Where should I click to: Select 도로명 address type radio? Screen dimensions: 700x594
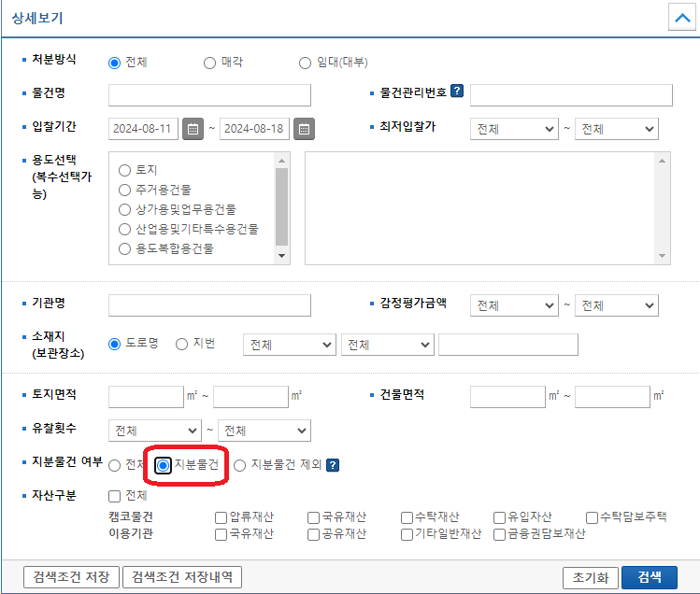(114, 344)
